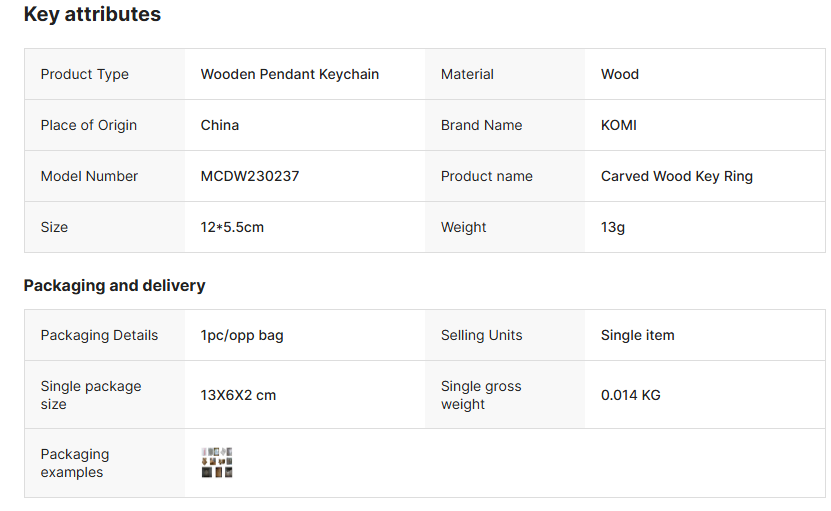Click the 13X6X2 cm package size
The image size is (831, 511).
pyautogui.click(x=238, y=395)
